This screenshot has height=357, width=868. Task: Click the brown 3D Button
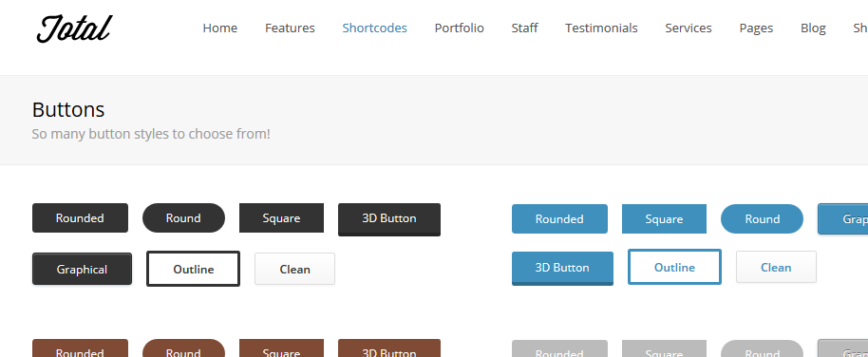[389, 348]
